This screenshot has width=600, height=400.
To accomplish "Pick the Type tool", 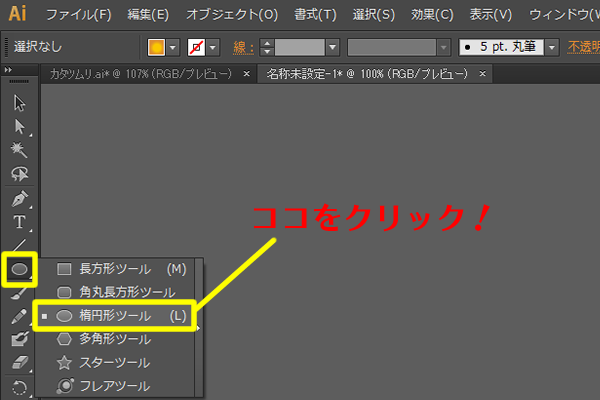I will tap(19, 221).
